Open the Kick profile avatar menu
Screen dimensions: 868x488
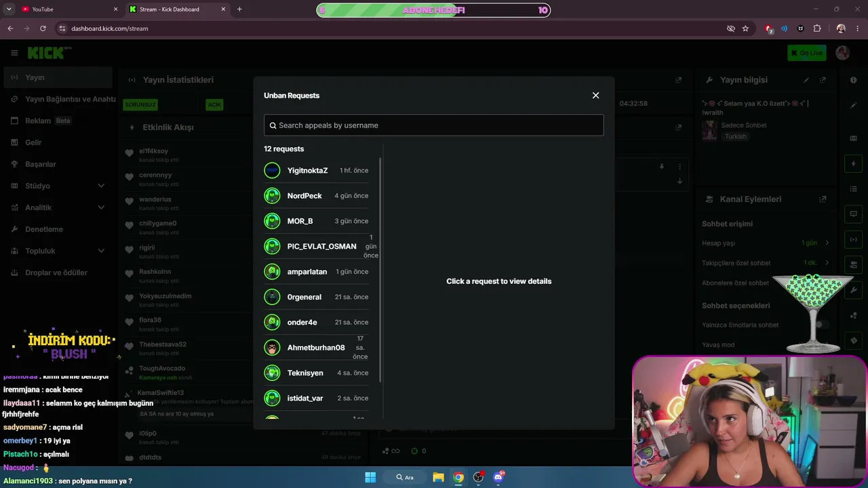click(843, 53)
